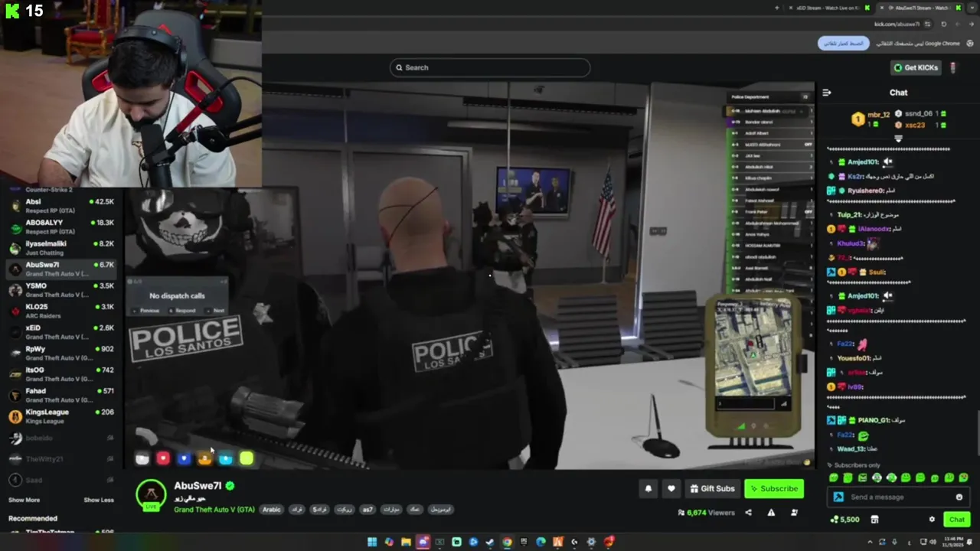Screen dimensions: 980x551
Task: Click Show Less in sidebar
Action: coord(98,500)
